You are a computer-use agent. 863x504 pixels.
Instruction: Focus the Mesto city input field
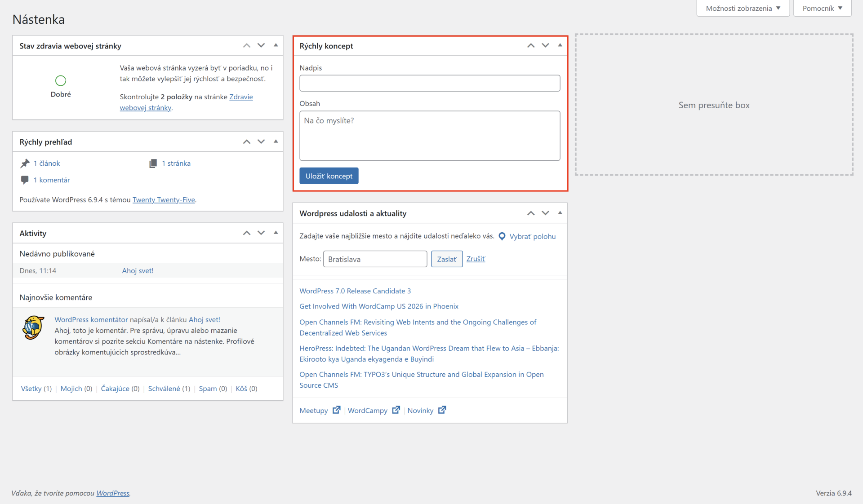[x=375, y=259]
